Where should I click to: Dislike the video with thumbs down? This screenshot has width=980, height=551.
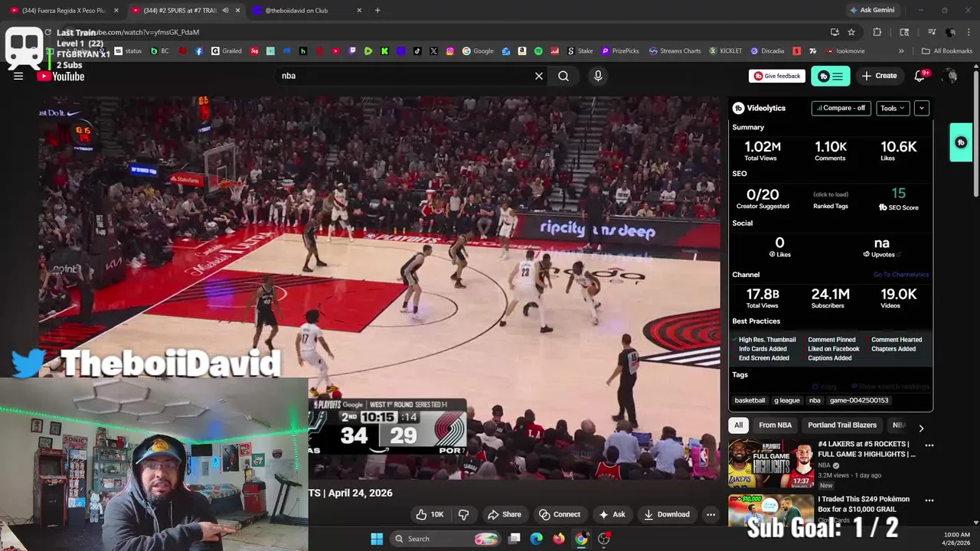point(463,514)
